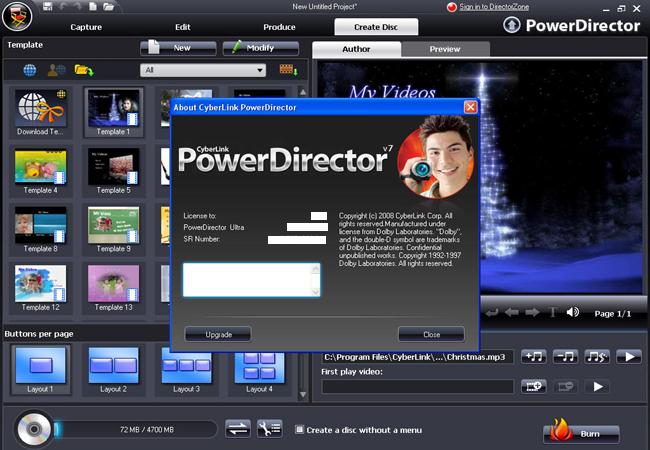Switch to the Preview tab

tap(445, 49)
